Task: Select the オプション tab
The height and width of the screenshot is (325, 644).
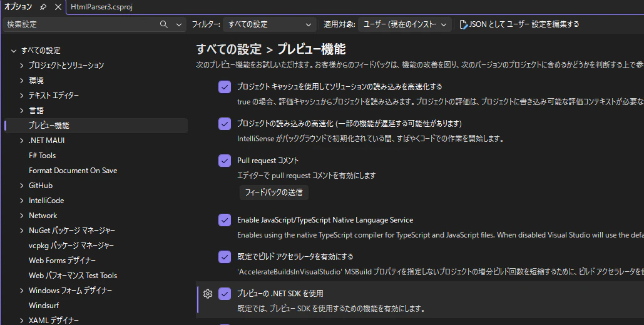Action: click(18, 7)
